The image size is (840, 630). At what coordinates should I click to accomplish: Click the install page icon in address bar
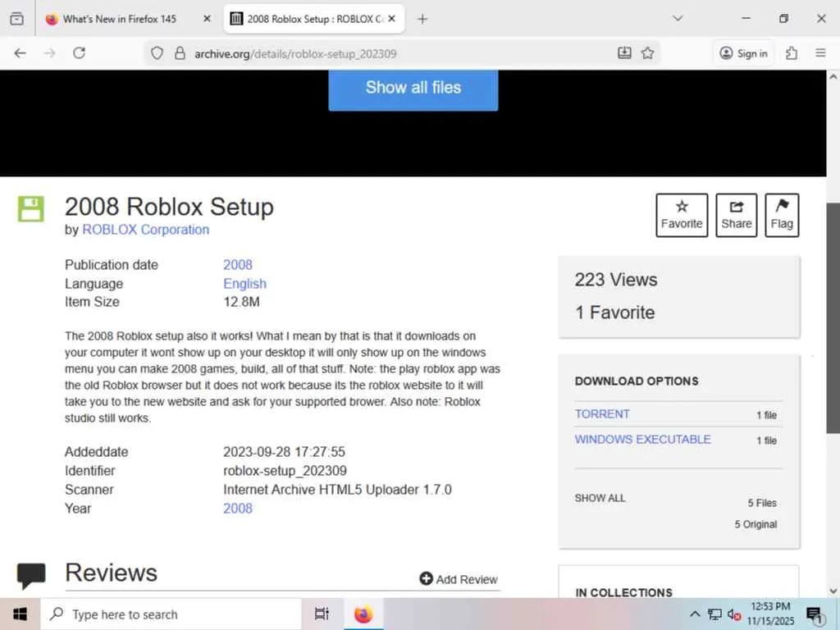[x=624, y=53]
